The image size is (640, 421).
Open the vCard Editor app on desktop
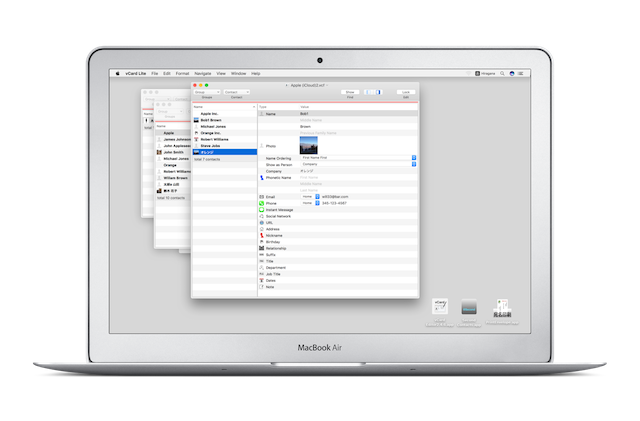[x=440, y=307]
